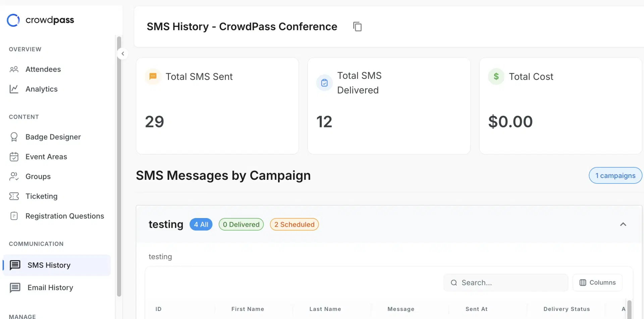Viewport: 644px width, 319px height.
Task: Switch to Email History
Action: tap(50, 287)
